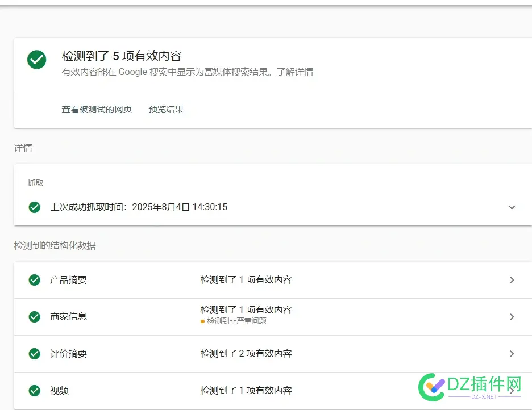
Task: Select the 评价摘要 row label
Action: 68,354
